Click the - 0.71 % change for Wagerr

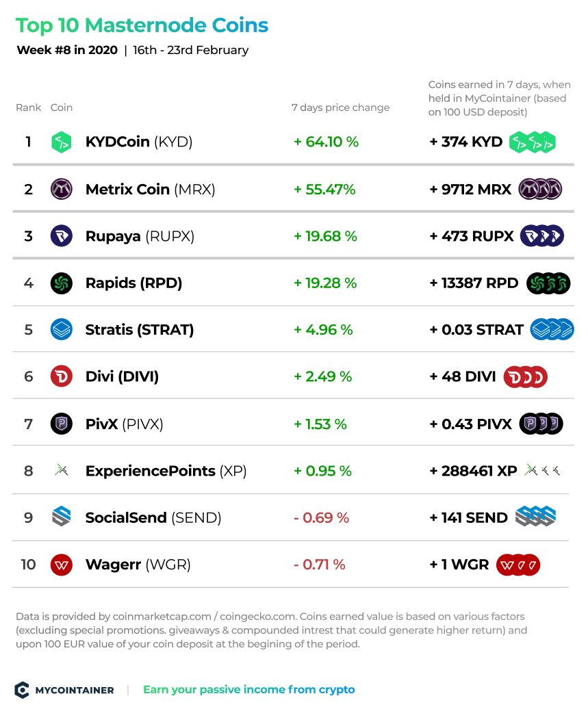tap(320, 565)
